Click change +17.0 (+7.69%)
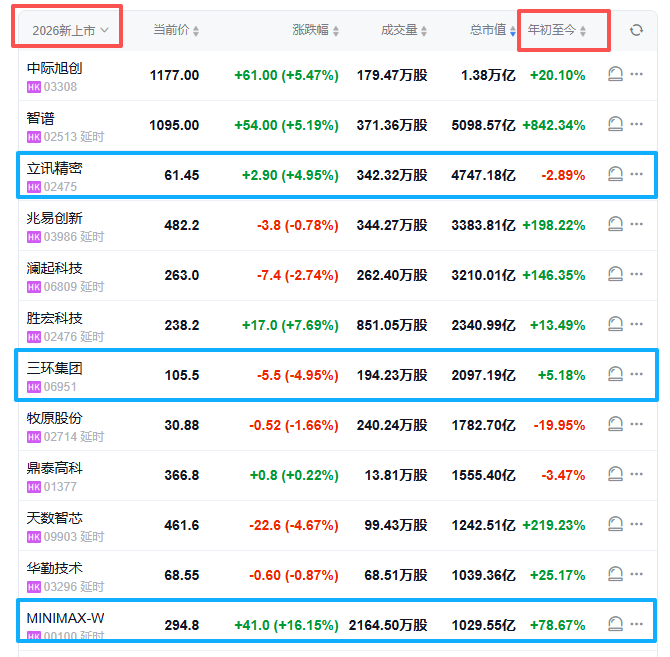The image size is (670, 657). click(x=290, y=325)
